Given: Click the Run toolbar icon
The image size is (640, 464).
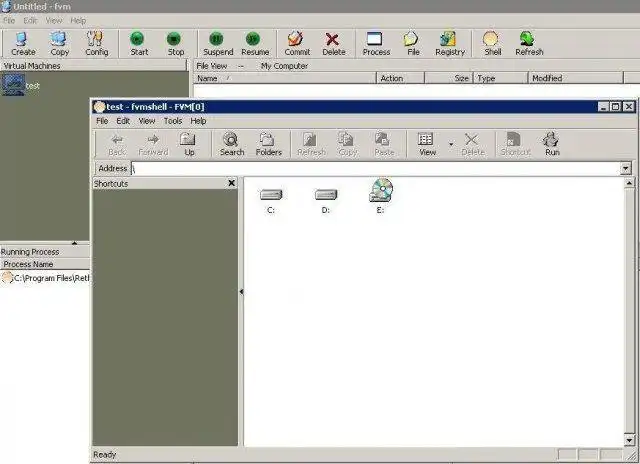Looking at the screenshot, I should [x=552, y=144].
